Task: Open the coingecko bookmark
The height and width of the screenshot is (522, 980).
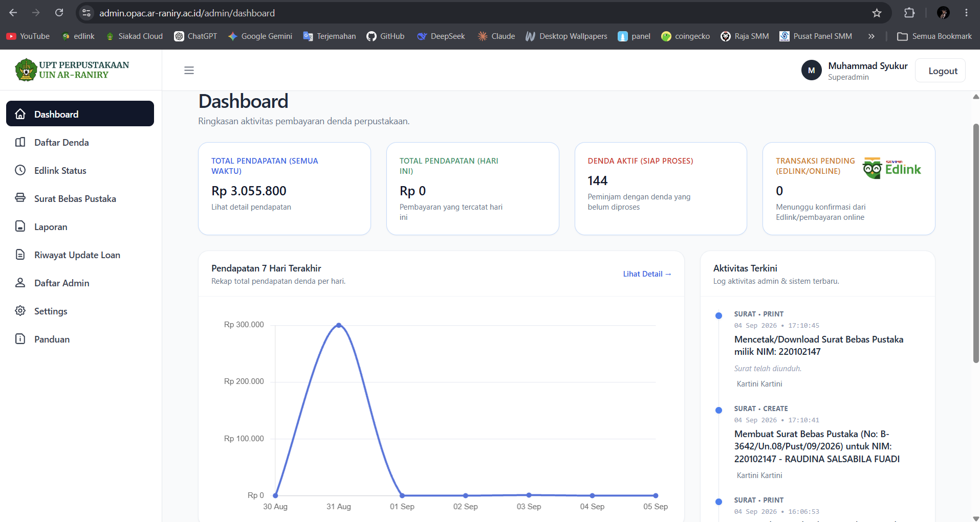Action: [685, 36]
